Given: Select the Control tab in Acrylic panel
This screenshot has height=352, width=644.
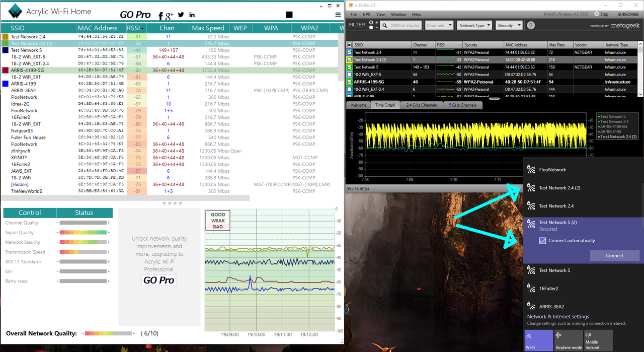Looking at the screenshot, I should 30,213.
